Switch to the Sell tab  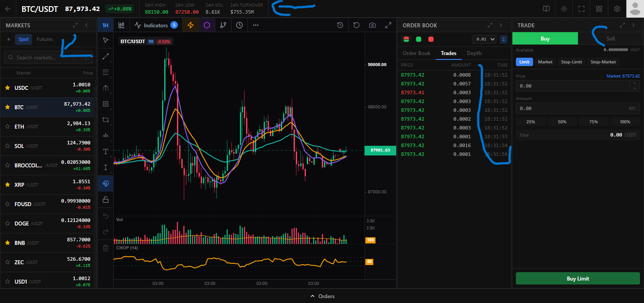click(x=611, y=39)
